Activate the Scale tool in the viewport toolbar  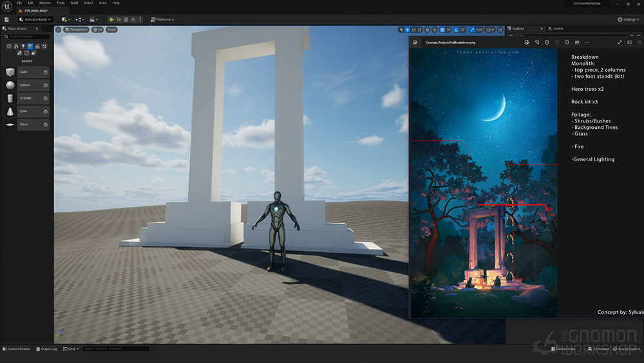(419, 30)
